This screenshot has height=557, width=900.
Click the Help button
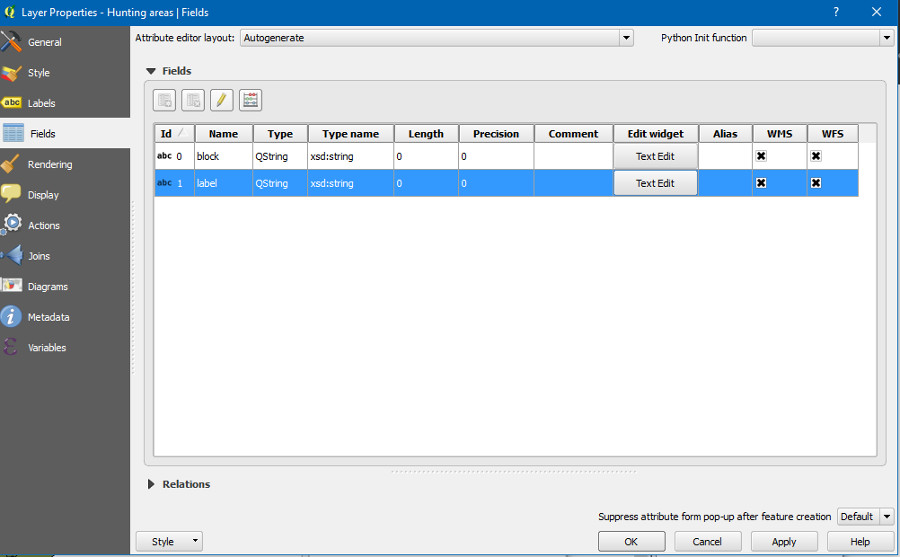[x=860, y=541]
